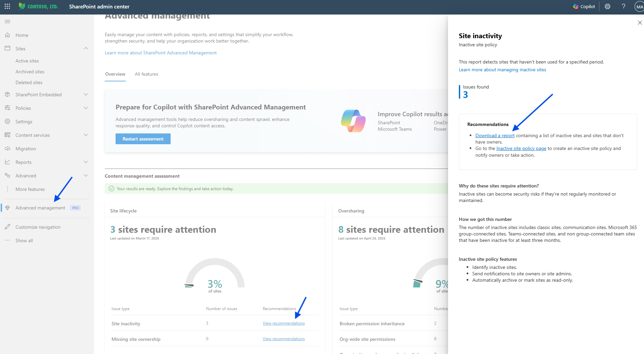Open More features in navigation

pyautogui.click(x=30, y=189)
